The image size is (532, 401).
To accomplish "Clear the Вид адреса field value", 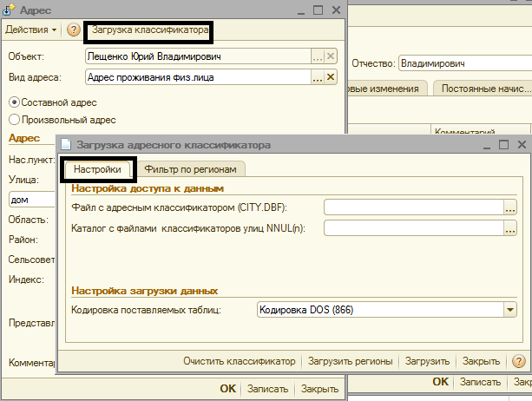I will coord(331,77).
